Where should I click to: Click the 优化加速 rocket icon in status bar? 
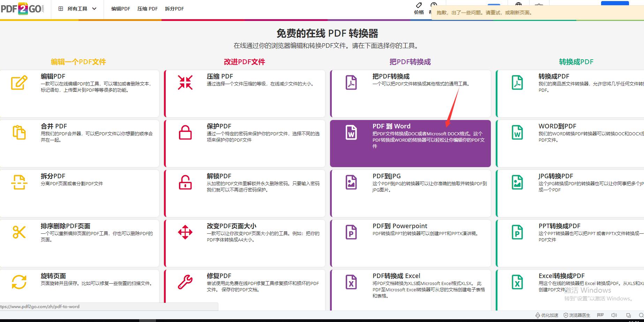point(538,315)
